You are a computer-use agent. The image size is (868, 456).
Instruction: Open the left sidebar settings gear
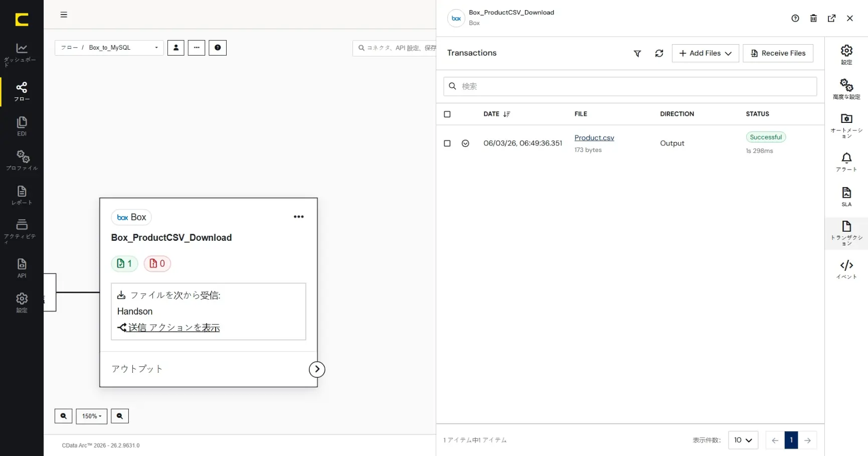coord(22,302)
